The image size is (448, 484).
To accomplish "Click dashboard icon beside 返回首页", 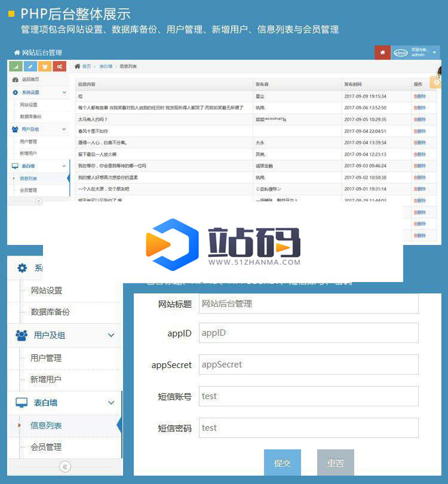I will (x=15, y=79).
